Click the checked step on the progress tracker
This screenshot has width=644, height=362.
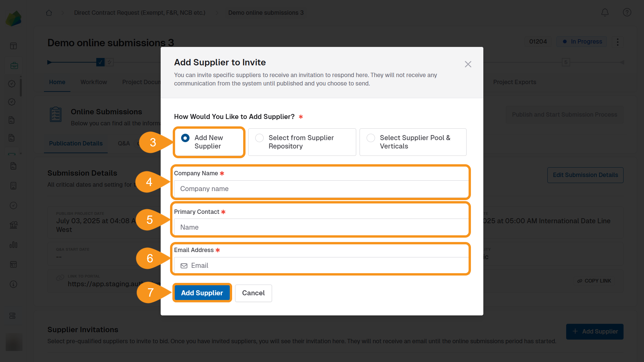click(x=100, y=62)
